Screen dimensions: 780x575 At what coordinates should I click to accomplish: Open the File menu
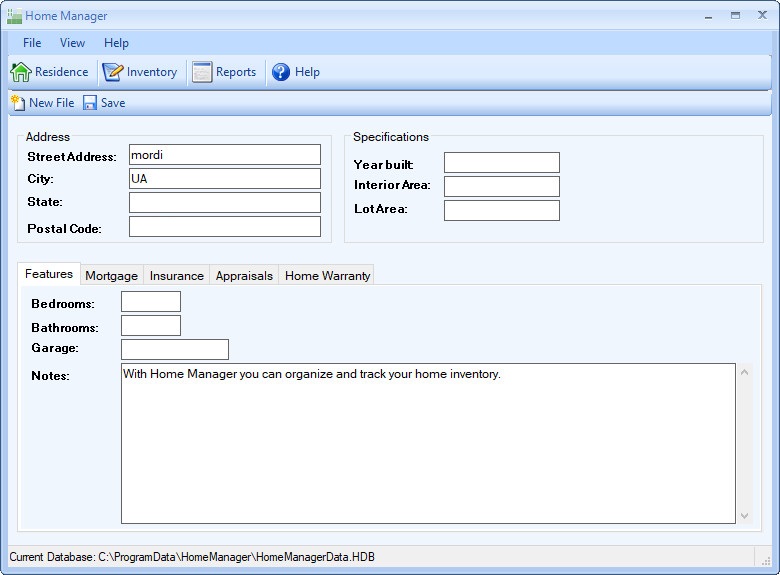32,43
